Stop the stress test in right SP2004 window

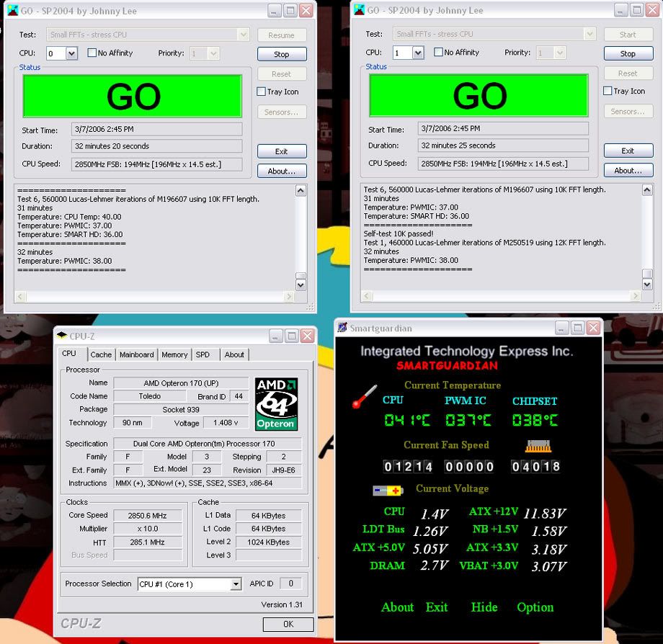[x=628, y=53]
